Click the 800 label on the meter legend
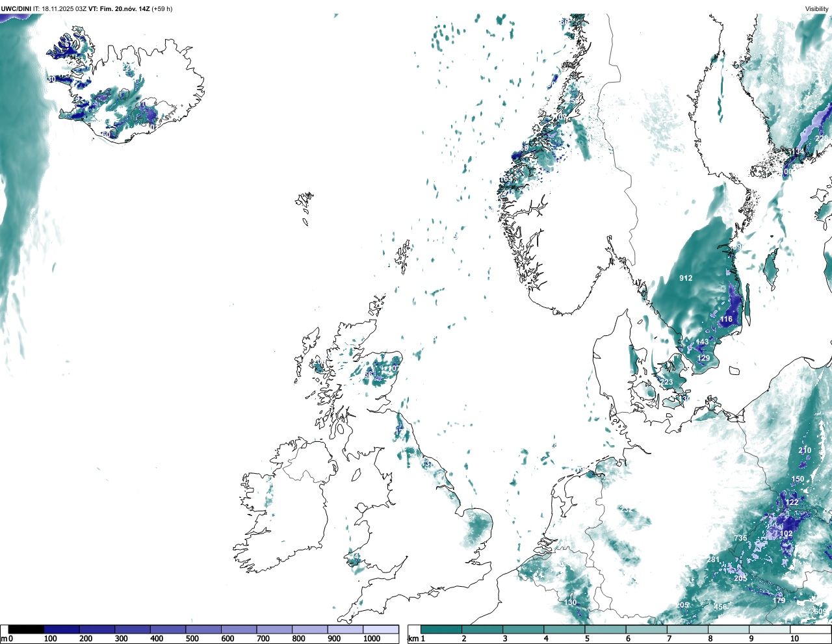Viewport: 832px width, 644px height. 298,639
